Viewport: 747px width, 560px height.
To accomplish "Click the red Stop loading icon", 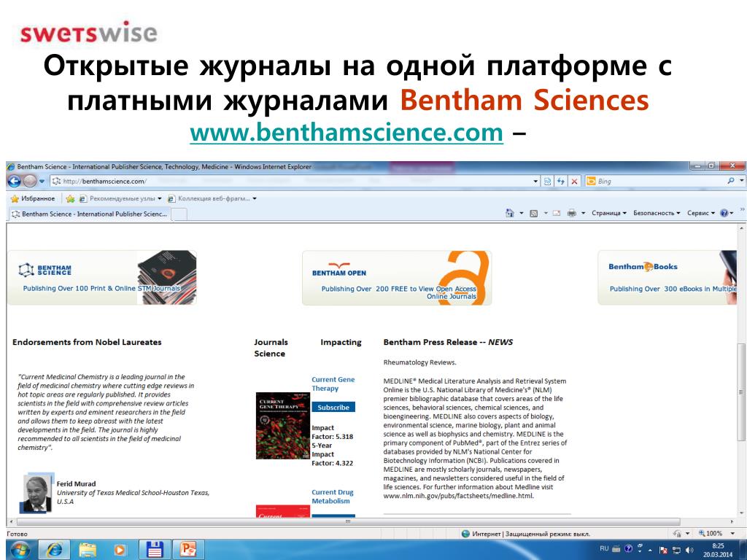I will (575, 182).
